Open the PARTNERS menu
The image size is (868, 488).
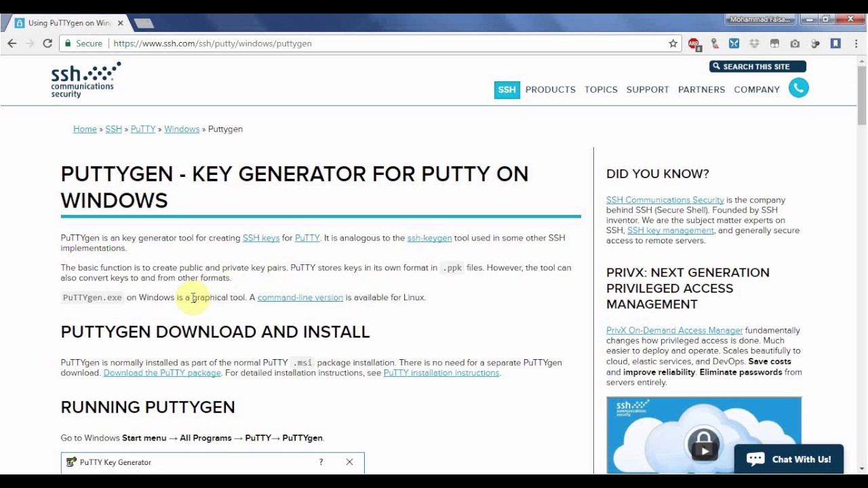(x=701, y=89)
